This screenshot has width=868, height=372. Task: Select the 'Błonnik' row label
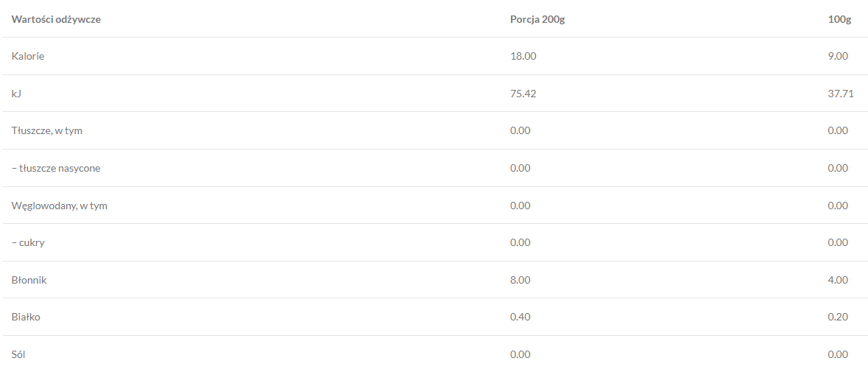pos(29,280)
